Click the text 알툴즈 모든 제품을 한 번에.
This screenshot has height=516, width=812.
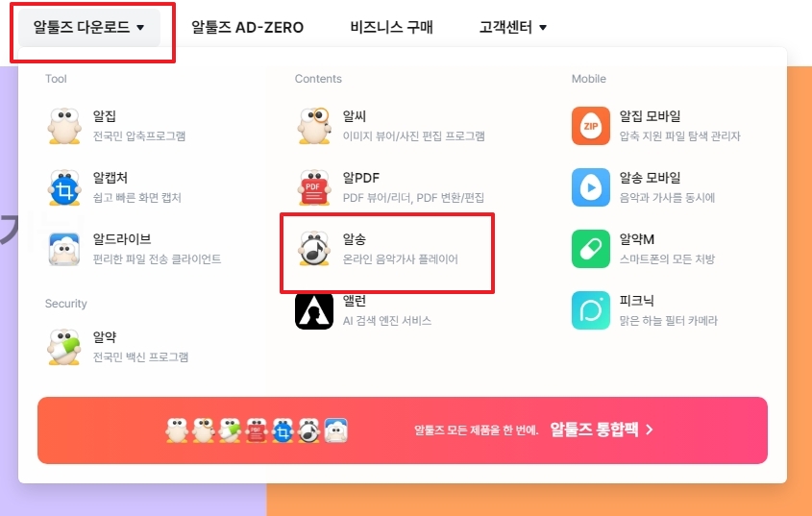(x=476, y=430)
